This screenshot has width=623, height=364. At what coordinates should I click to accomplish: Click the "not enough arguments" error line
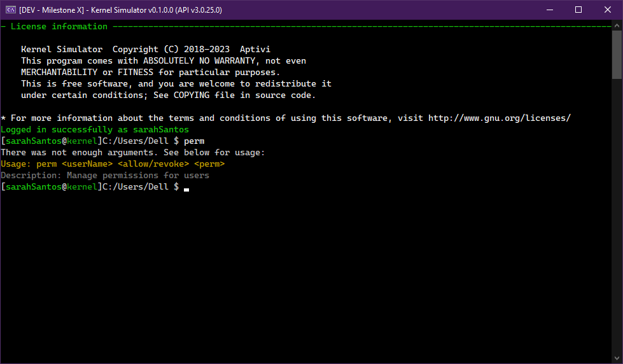tap(133, 153)
